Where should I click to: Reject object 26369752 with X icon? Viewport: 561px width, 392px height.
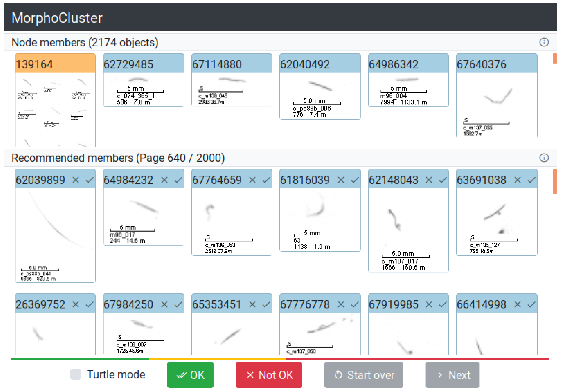tap(76, 304)
